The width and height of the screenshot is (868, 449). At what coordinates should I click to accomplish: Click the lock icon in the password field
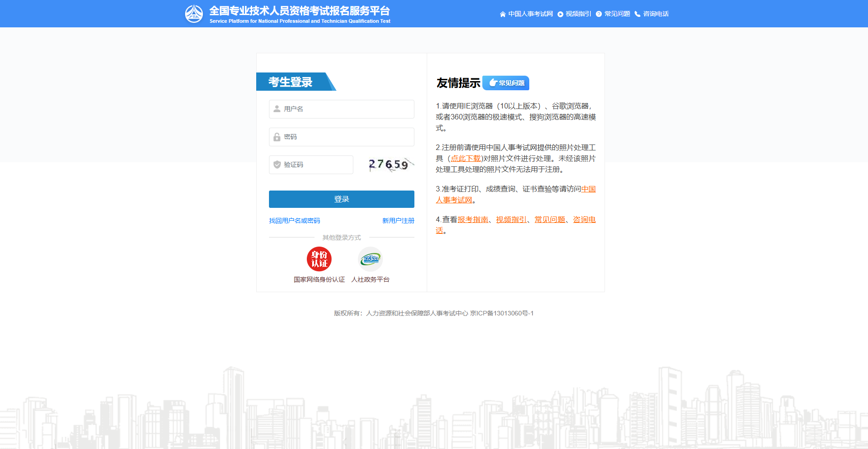(x=276, y=137)
